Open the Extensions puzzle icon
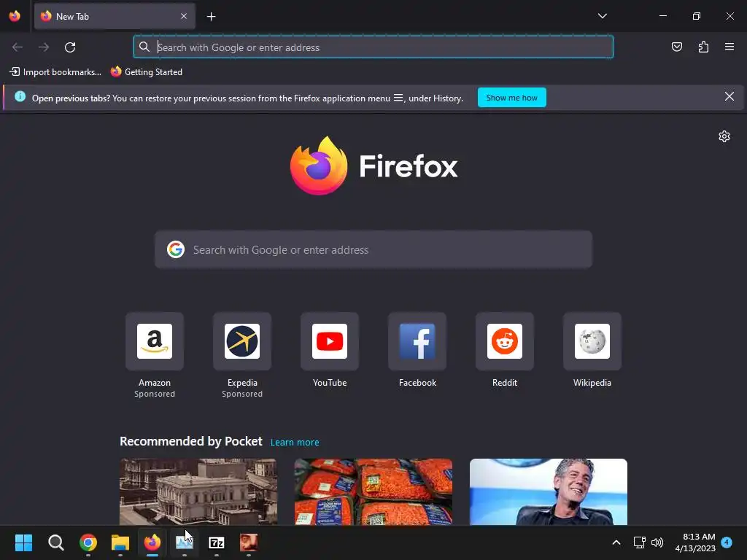This screenshot has height=560, width=747. 703,47
